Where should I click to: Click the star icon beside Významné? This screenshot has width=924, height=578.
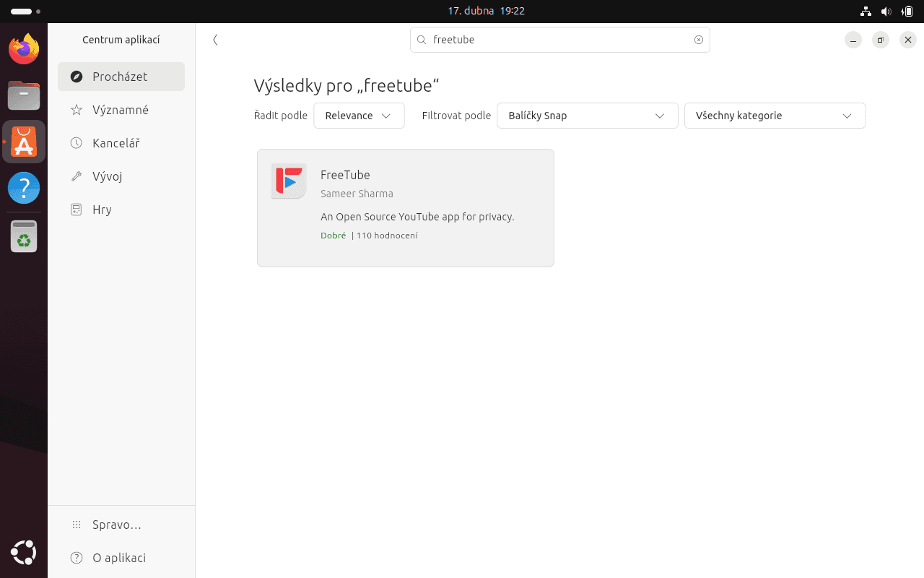point(76,110)
